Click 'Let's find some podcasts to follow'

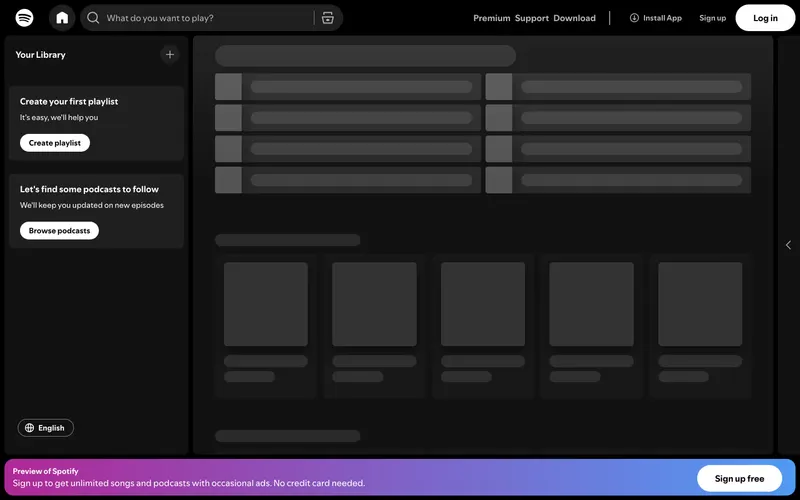point(89,189)
